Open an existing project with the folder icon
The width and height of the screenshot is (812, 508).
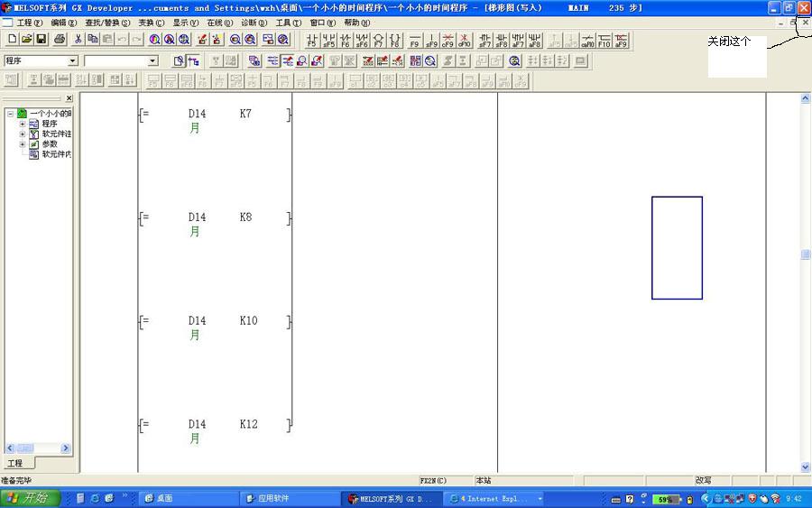(x=26, y=40)
